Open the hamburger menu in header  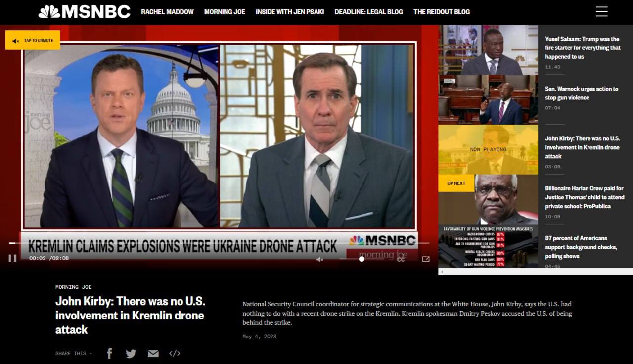click(601, 12)
